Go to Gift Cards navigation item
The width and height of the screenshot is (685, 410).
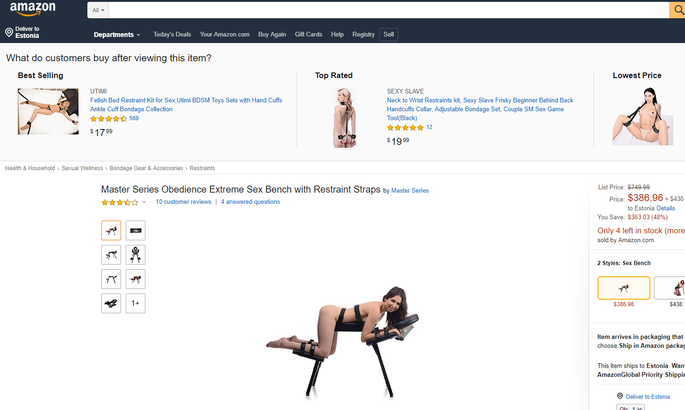pyautogui.click(x=308, y=34)
